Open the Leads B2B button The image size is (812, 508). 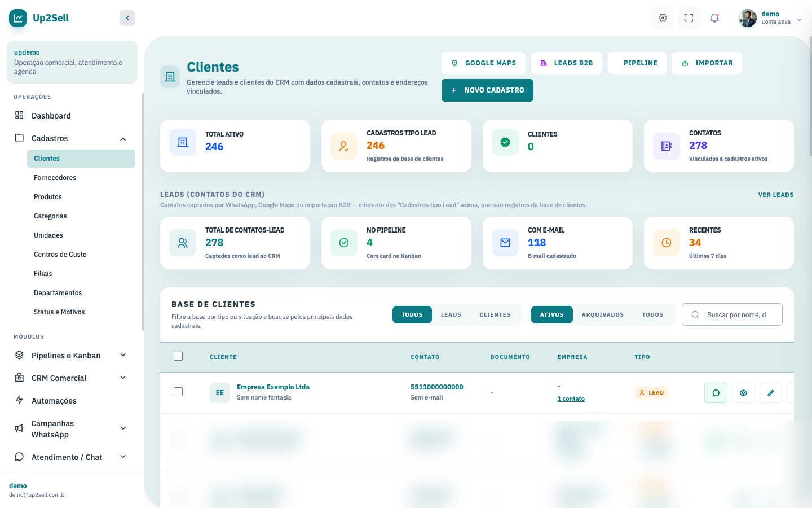pyautogui.click(x=567, y=63)
